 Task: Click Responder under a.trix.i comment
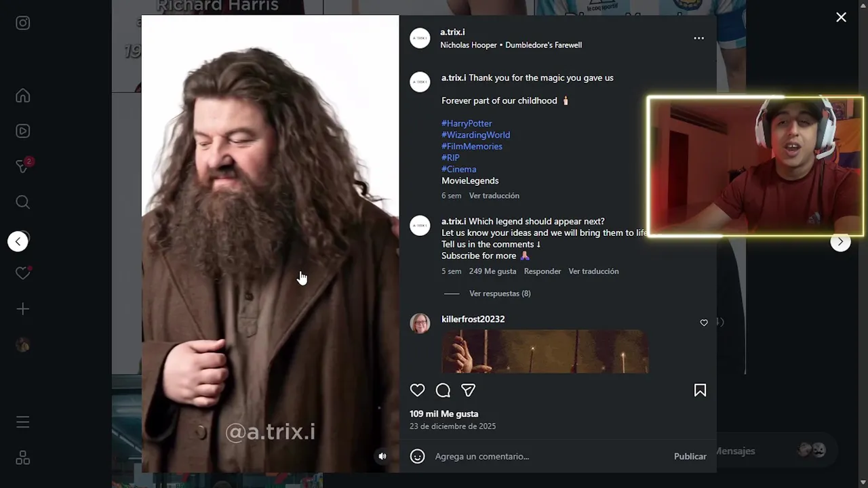pos(542,271)
